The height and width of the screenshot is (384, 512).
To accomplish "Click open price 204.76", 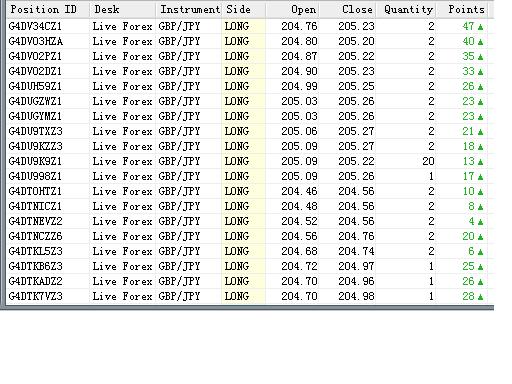I will click(x=299, y=26).
